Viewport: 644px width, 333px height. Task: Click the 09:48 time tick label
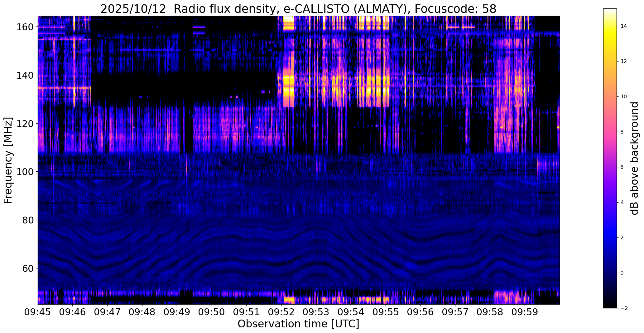tap(142, 311)
